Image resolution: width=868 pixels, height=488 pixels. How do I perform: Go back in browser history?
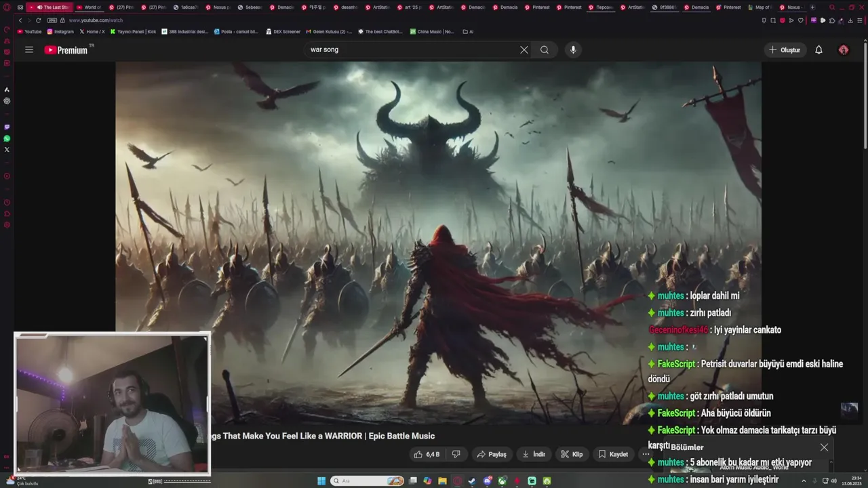tap(20, 20)
